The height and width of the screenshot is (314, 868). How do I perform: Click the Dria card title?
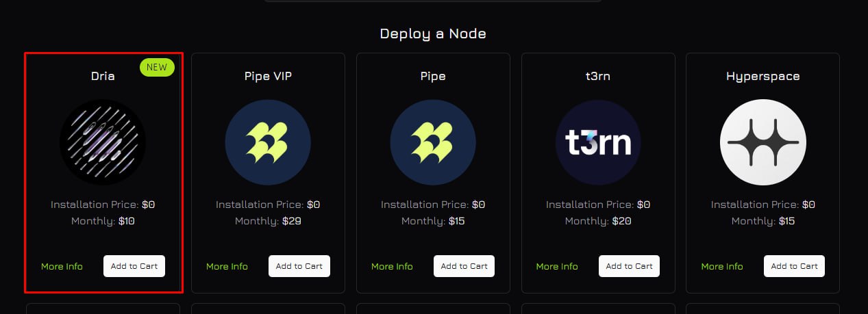(103, 76)
